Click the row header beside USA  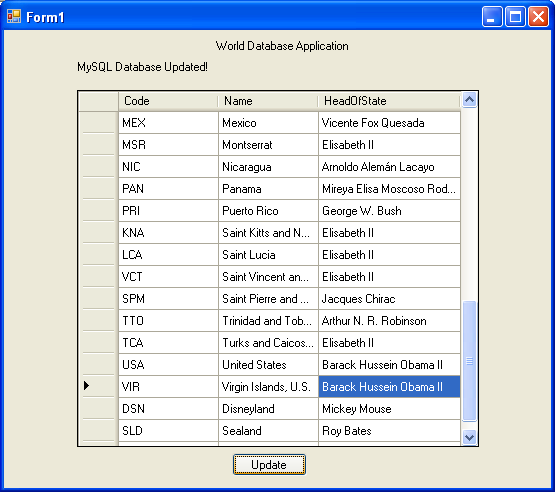(x=98, y=364)
